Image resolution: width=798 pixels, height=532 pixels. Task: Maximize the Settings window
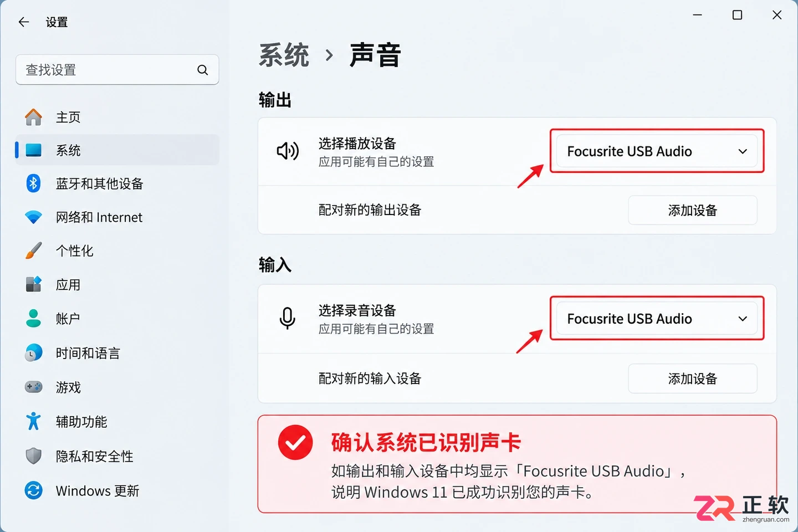pos(737,15)
